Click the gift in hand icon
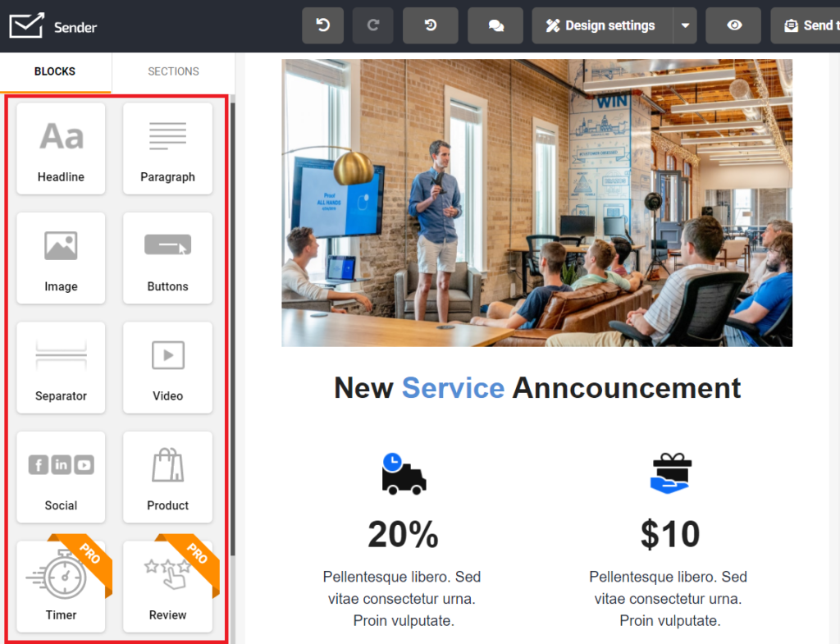 tap(670, 473)
